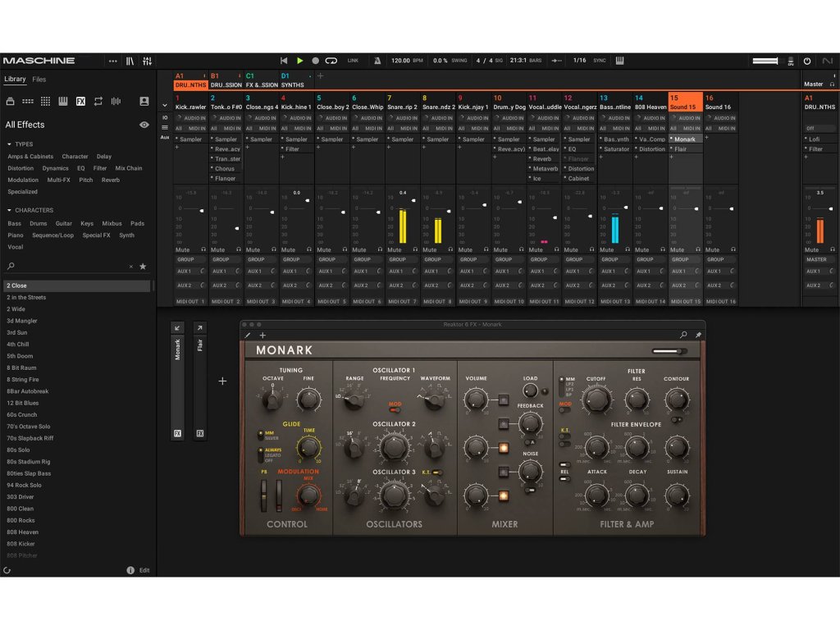Viewport: 840px width, 630px height.
Task: Select the Sounds grid icon in browser
Action: tap(46, 101)
